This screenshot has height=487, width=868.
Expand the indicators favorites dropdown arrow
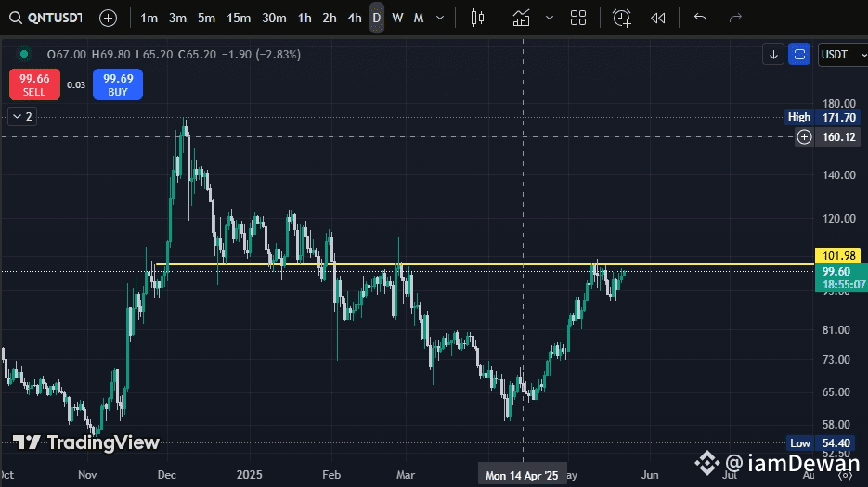pos(550,19)
